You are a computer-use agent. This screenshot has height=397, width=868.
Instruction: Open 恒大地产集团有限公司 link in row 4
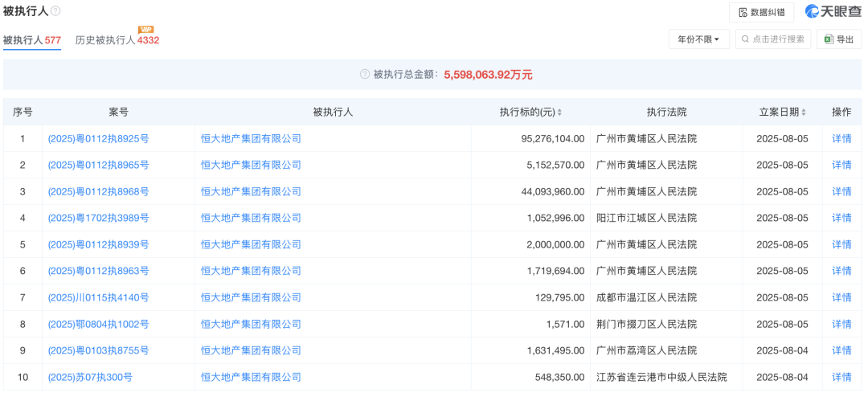[251, 218]
